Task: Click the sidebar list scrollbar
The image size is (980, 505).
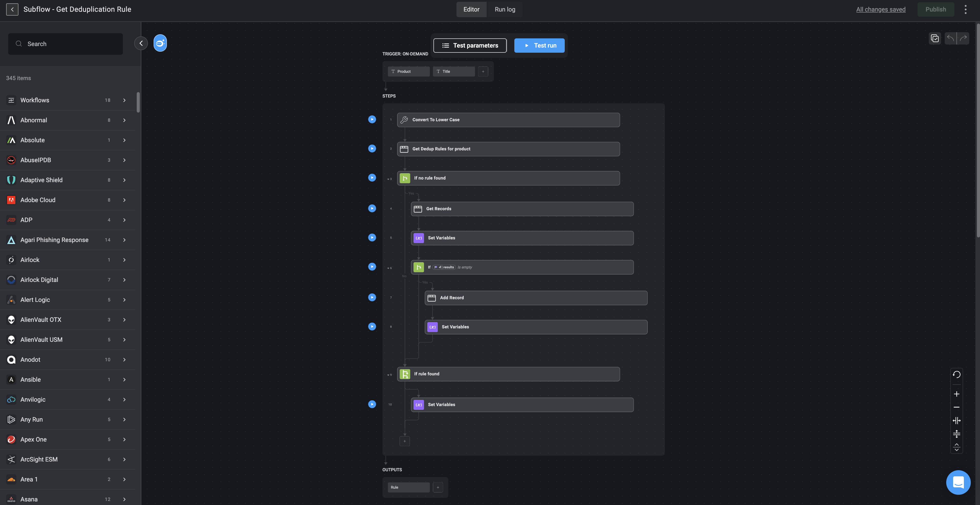Action: coord(138,102)
